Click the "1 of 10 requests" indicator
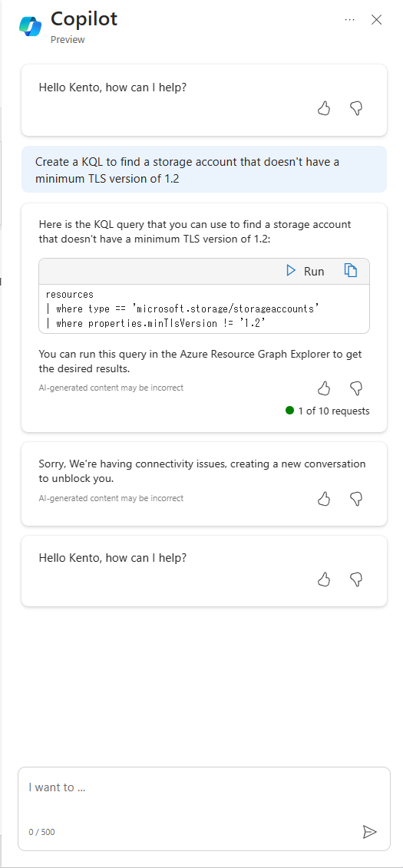The height and width of the screenshot is (868, 403). 328,411
